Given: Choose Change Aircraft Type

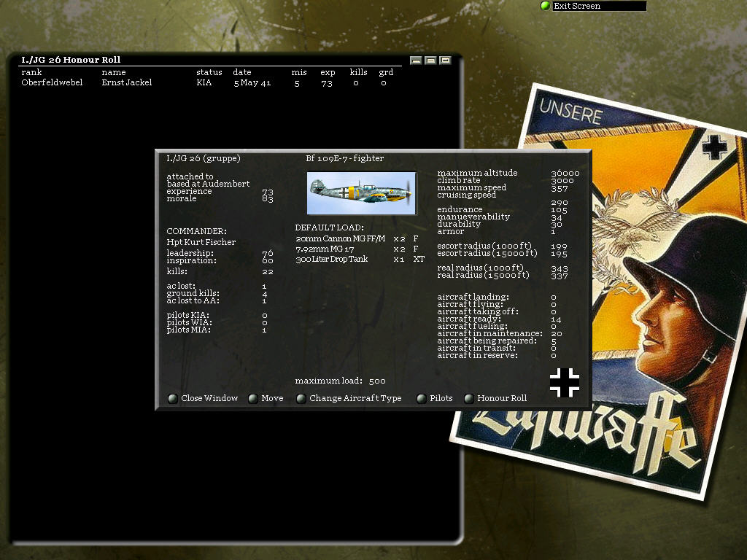Looking at the screenshot, I should (349, 398).
